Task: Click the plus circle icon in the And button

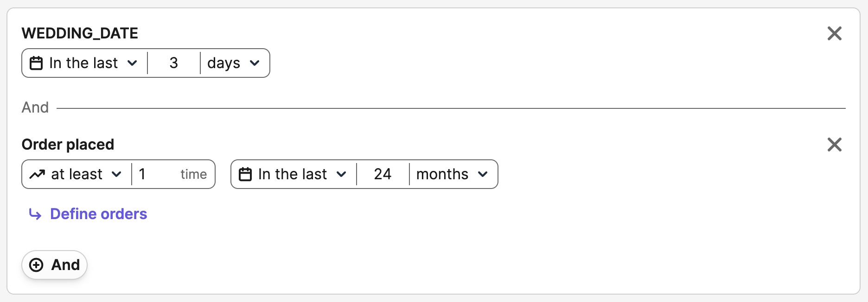Action: point(36,265)
